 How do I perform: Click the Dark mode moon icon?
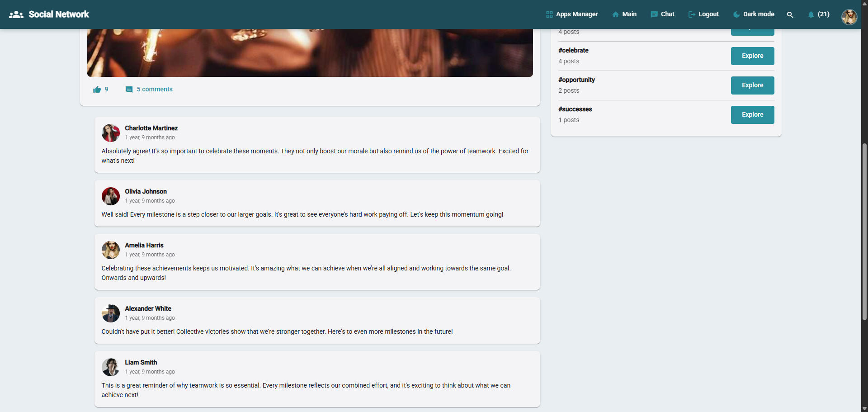tap(736, 14)
